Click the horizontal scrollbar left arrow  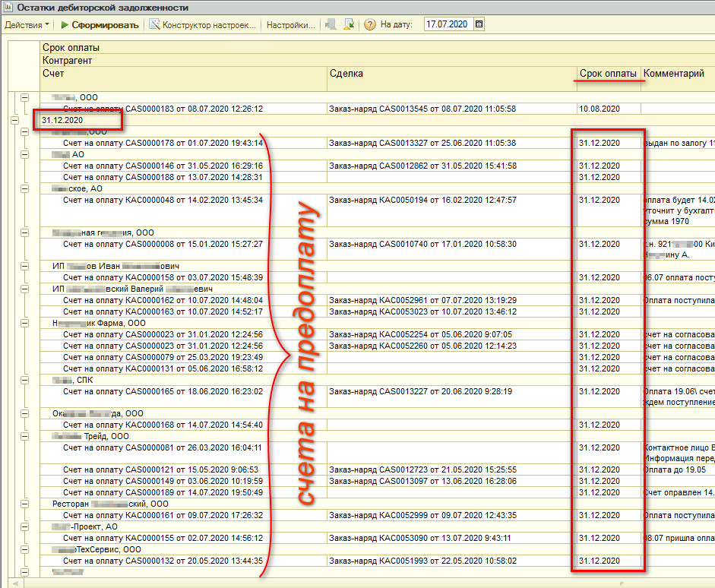click(15, 583)
